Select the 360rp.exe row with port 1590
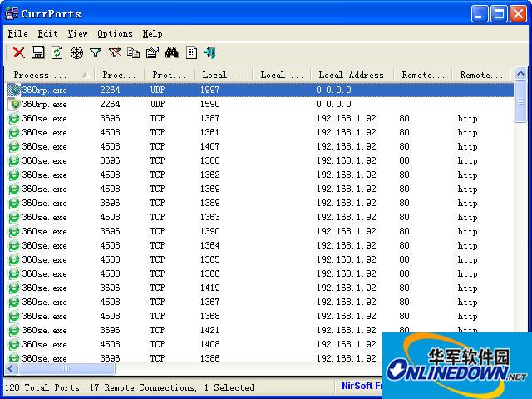The width and height of the screenshot is (532, 399). tap(44, 104)
